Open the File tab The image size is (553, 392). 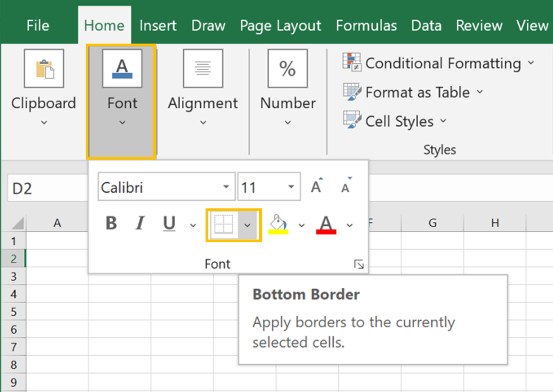click(38, 26)
